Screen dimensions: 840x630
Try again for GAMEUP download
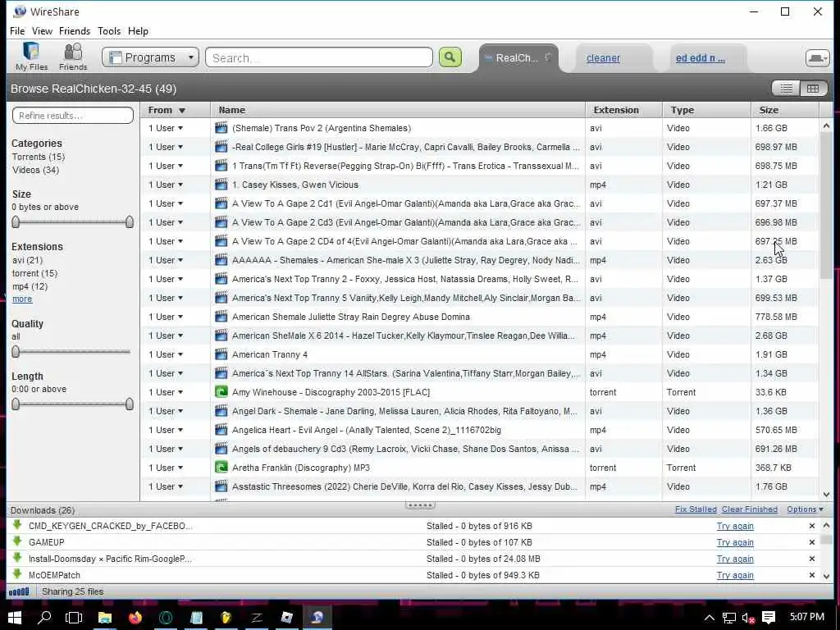(735, 543)
